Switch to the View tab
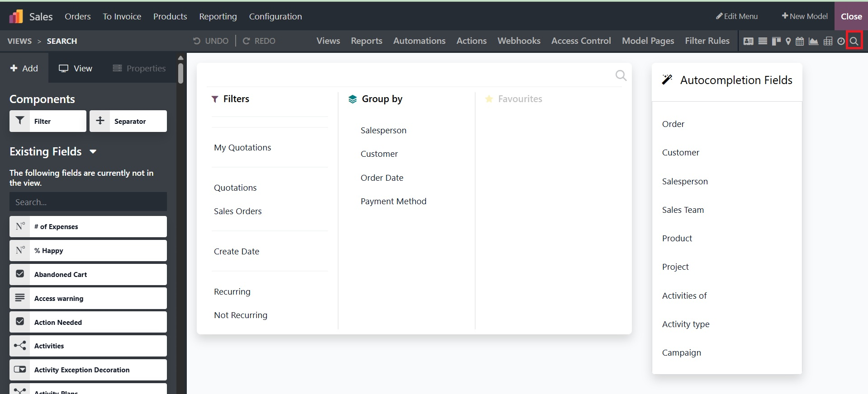This screenshot has height=394, width=868. pyautogui.click(x=76, y=68)
